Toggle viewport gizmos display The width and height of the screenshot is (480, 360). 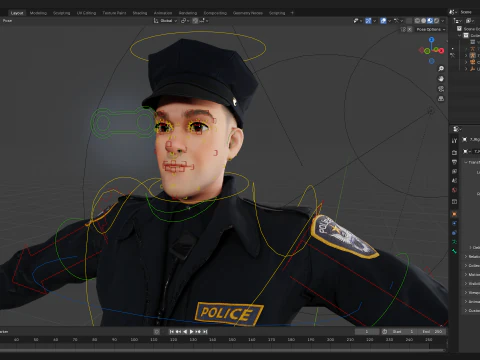[368, 21]
